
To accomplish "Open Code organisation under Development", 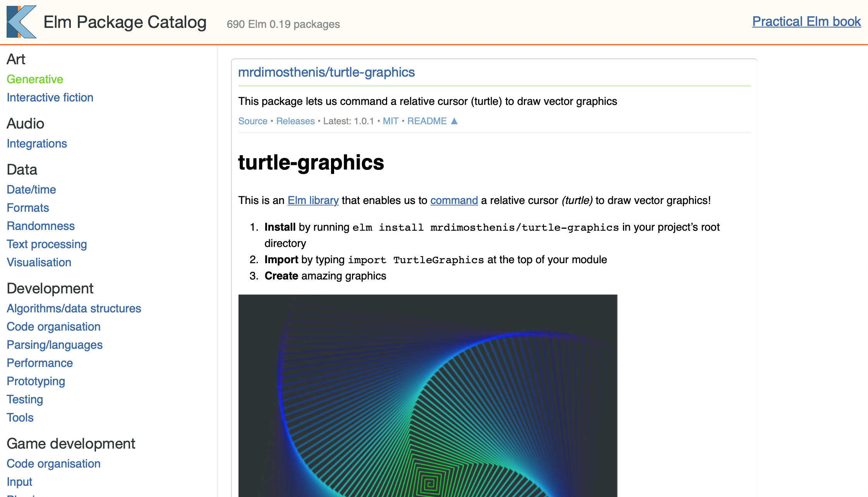I will pos(53,327).
